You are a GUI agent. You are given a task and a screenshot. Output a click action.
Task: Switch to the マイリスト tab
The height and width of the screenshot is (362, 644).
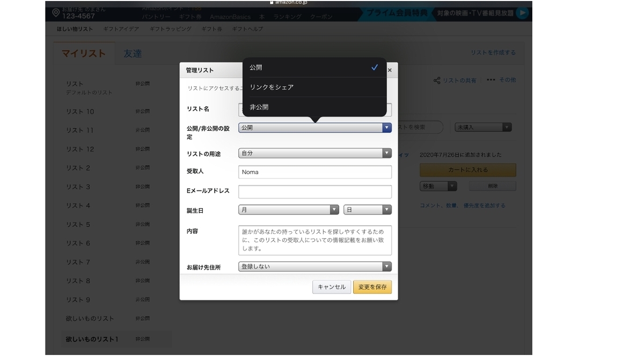[x=84, y=54]
